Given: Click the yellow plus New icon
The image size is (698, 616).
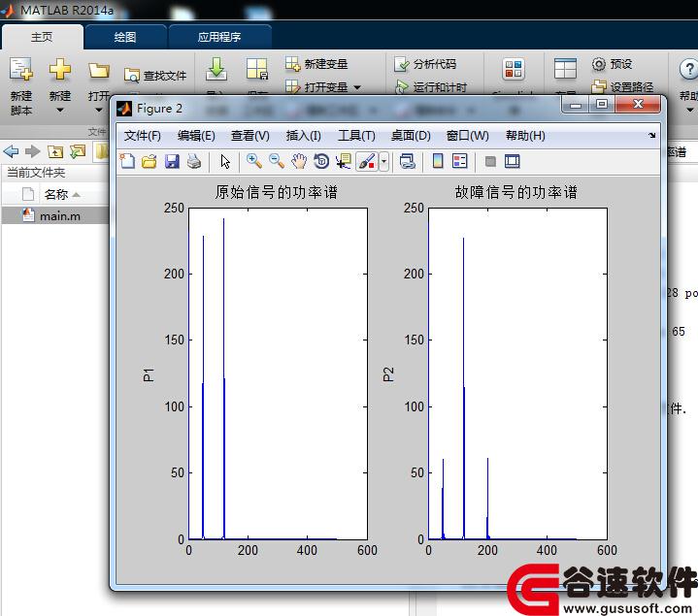Looking at the screenshot, I should click(59, 70).
